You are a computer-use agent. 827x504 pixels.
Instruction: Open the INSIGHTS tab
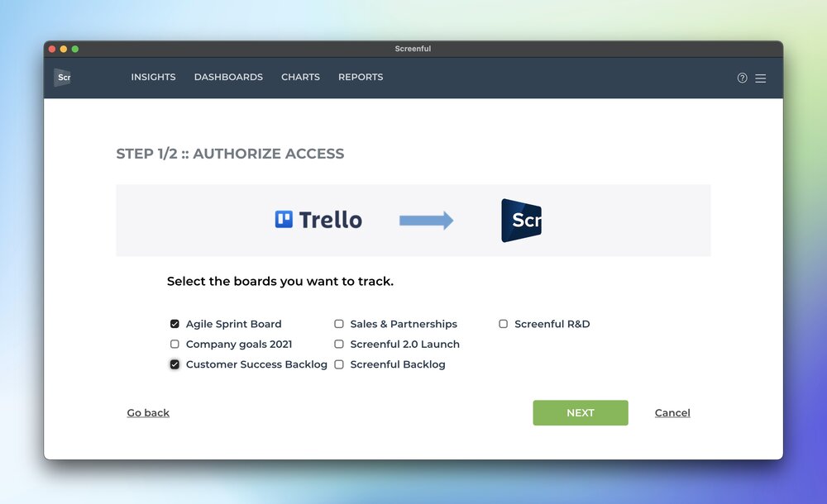(154, 77)
